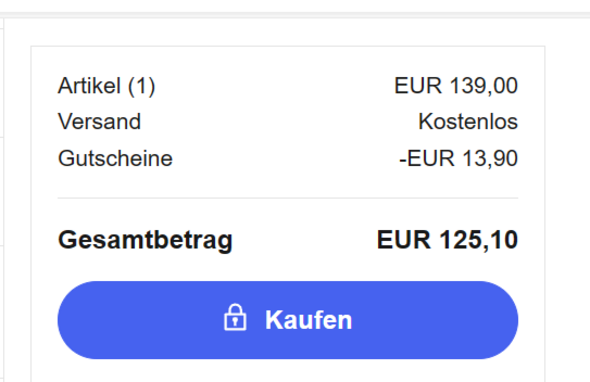Click the word Kaufen inside the button
This screenshot has width=590, height=382.
click(x=309, y=320)
